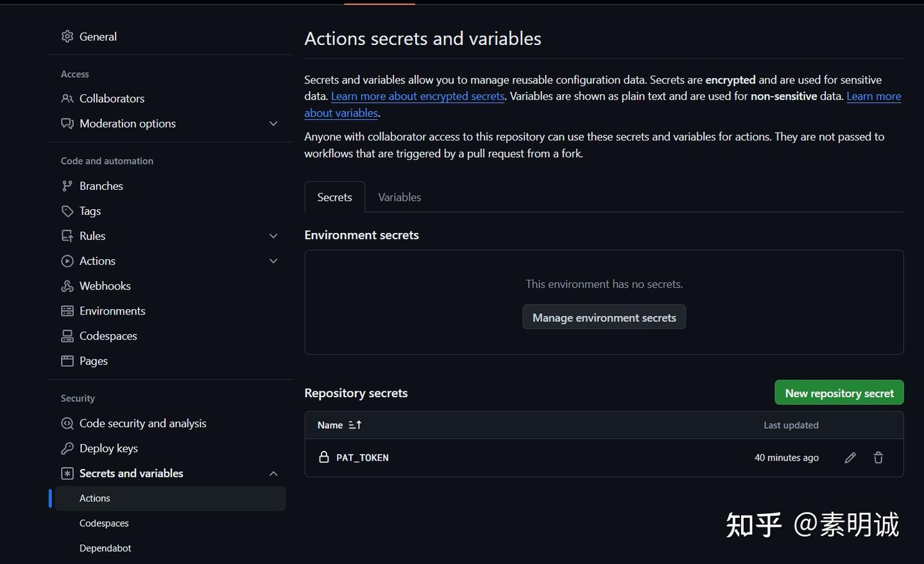This screenshot has height=564, width=924.
Task: Click the Name column header
Action: (x=330, y=425)
